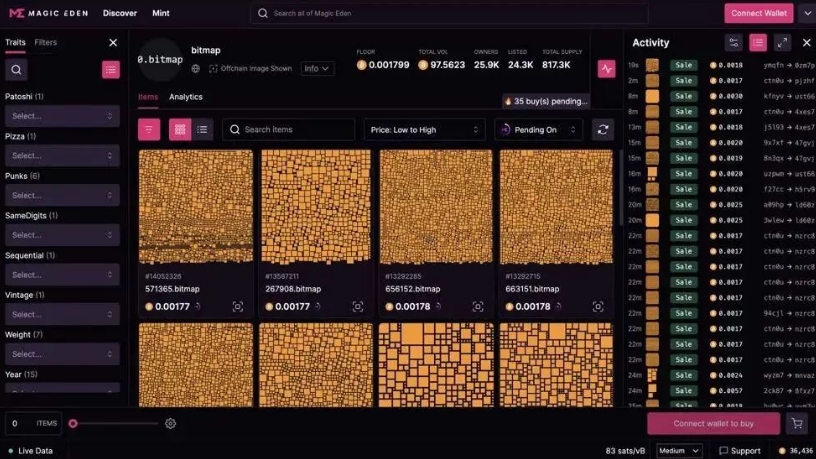Click the Search items field

click(288, 130)
